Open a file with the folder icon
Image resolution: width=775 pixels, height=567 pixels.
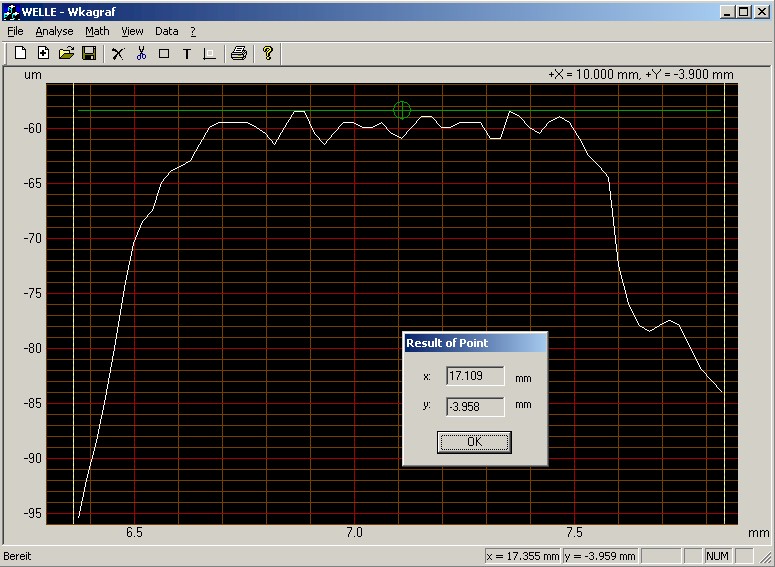[x=66, y=53]
